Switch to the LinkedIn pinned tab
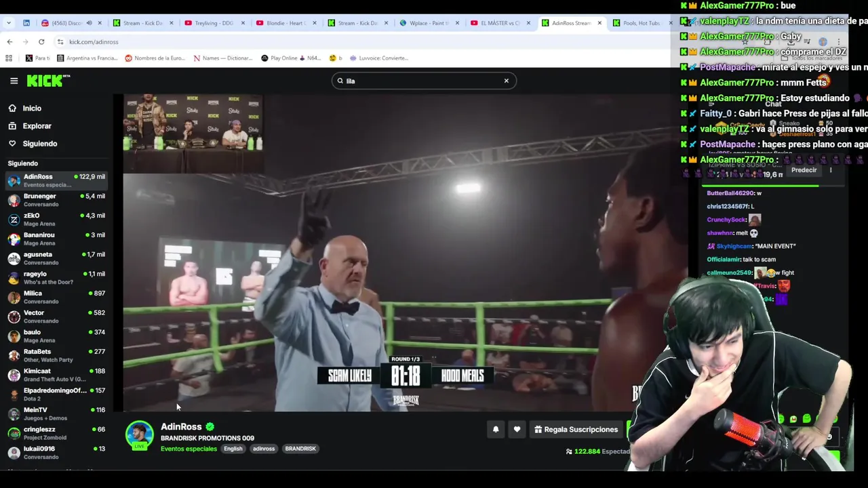868x488 pixels. (26, 23)
